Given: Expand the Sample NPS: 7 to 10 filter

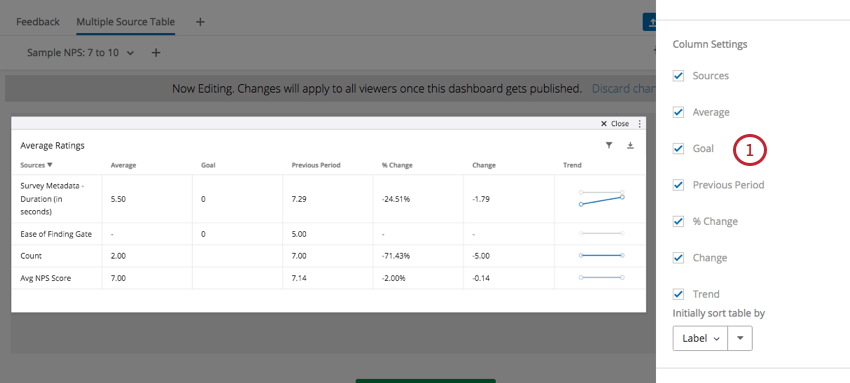Looking at the screenshot, I should pyautogui.click(x=81, y=53).
